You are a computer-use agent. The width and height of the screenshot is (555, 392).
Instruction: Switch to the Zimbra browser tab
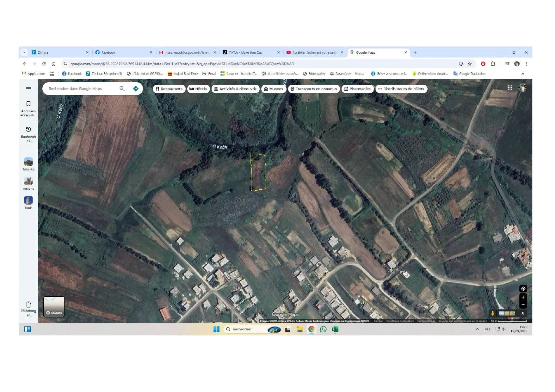[60, 52]
